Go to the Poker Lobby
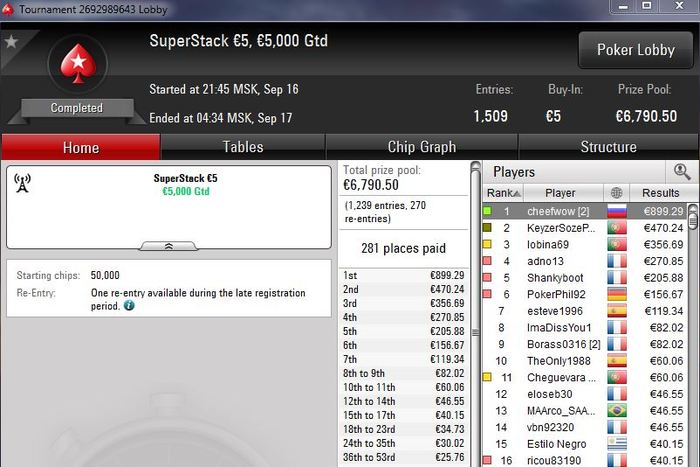700x467 pixels. tap(636, 50)
